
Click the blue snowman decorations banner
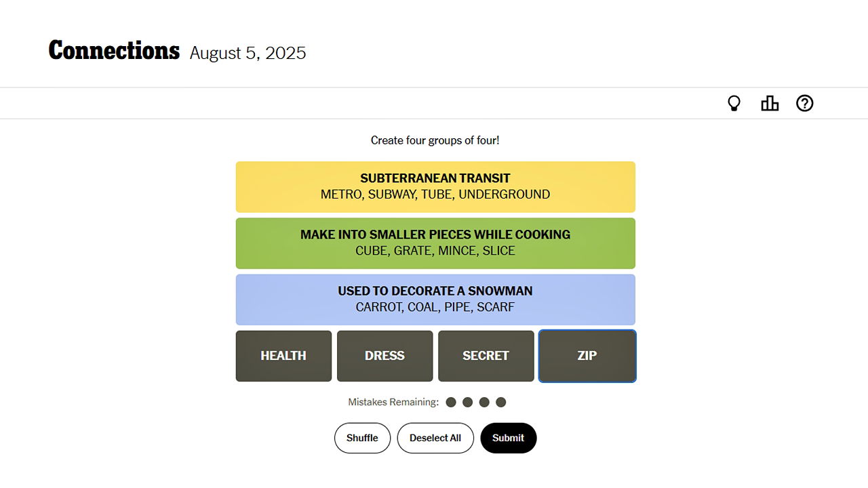[x=435, y=299]
